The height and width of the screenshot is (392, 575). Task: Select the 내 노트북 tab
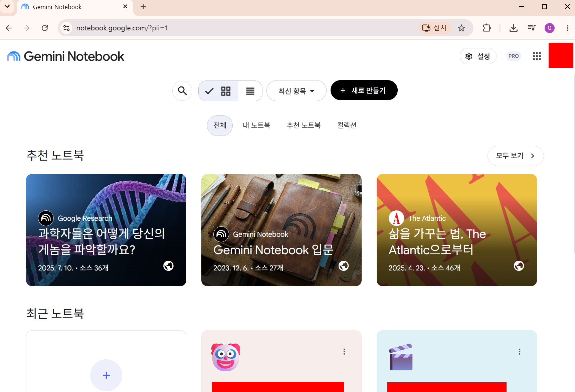256,125
